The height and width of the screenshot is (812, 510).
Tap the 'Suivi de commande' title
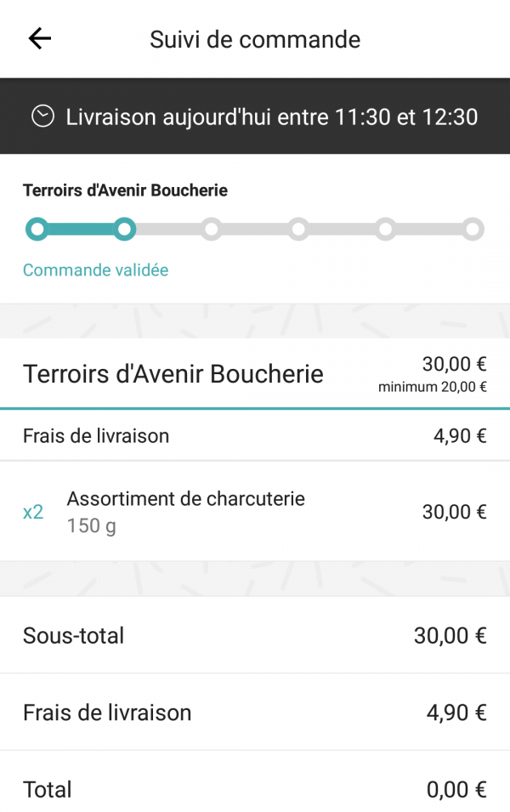tap(255, 39)
